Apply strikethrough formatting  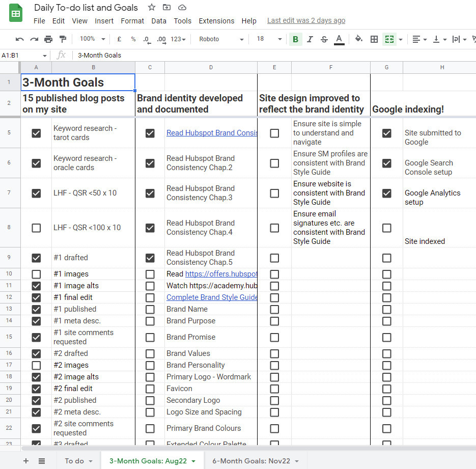tap(324, 39)
